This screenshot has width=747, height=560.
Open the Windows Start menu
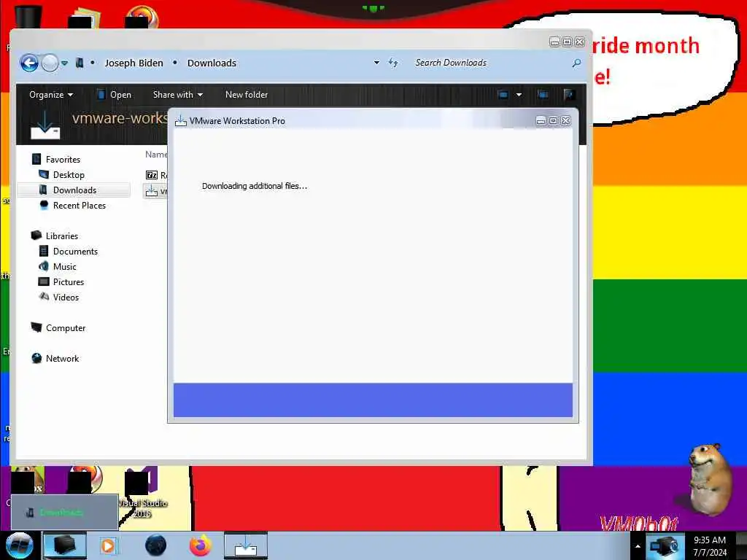pos(19,545)
